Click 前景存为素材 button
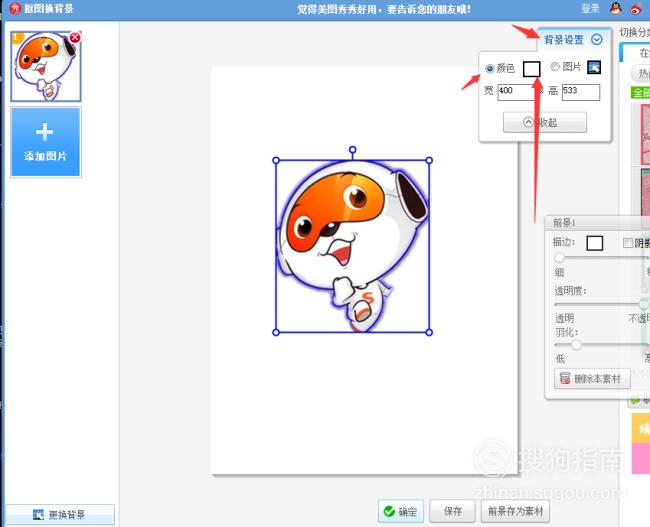Image resolution: width=650 pixels, height=527 pixels. 515,511
